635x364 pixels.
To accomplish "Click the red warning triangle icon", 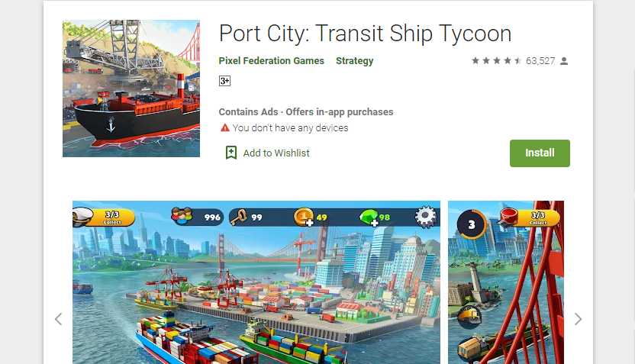I will pyautogui.click(x=224, y=128).
